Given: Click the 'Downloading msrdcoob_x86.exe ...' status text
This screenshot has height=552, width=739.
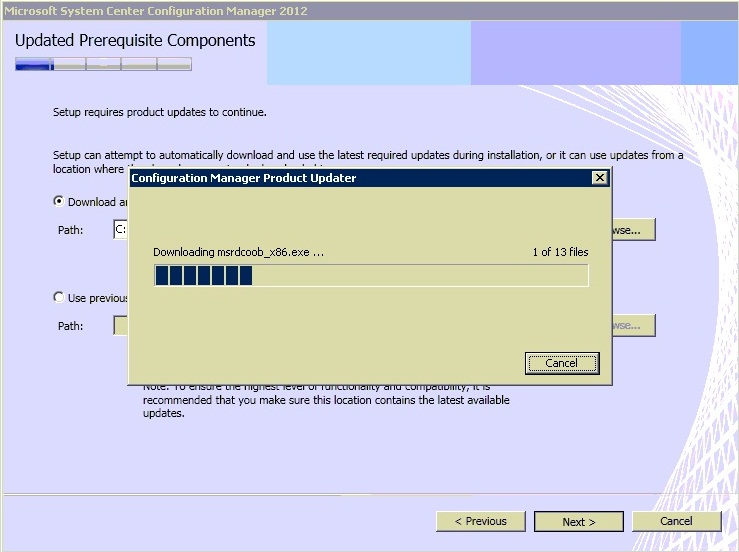Looking at the screenshot, I should coord(238,252).
